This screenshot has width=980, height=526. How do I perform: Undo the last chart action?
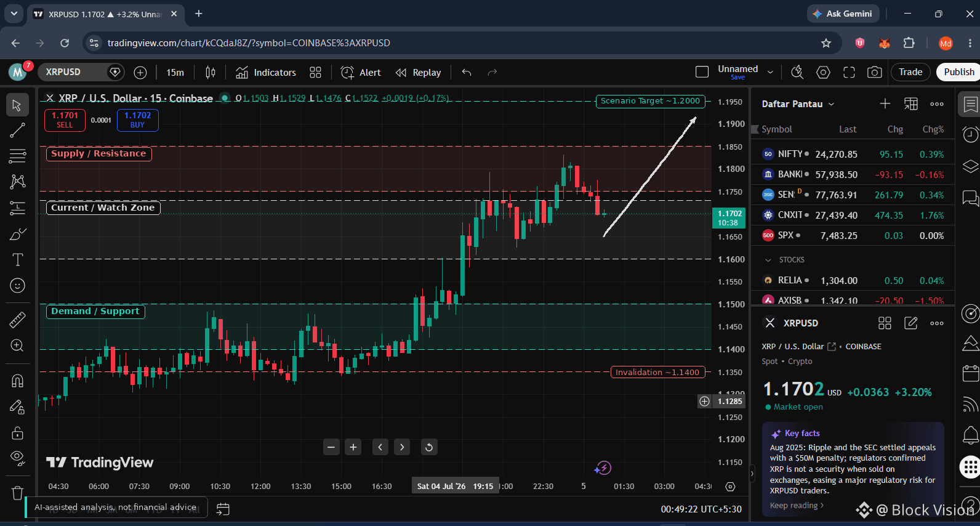(467, 73)
